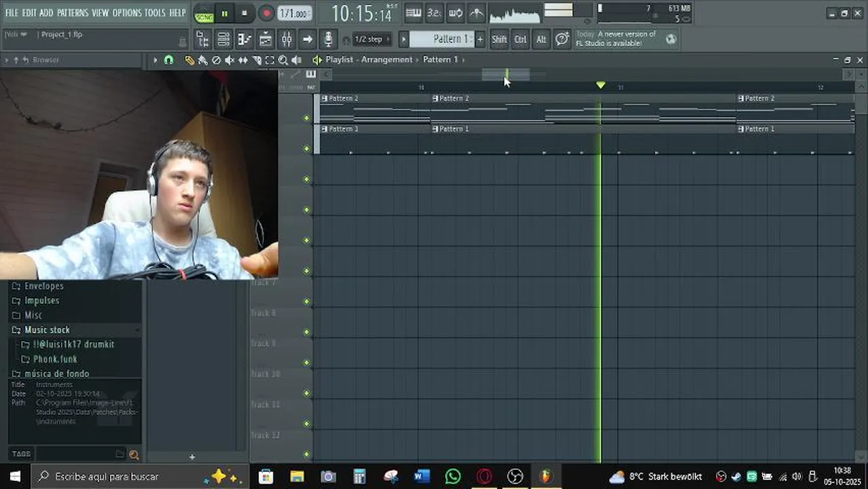Select the Draw (pencil) playlist tool
868x489 pixels.
(x=189, y=60)
